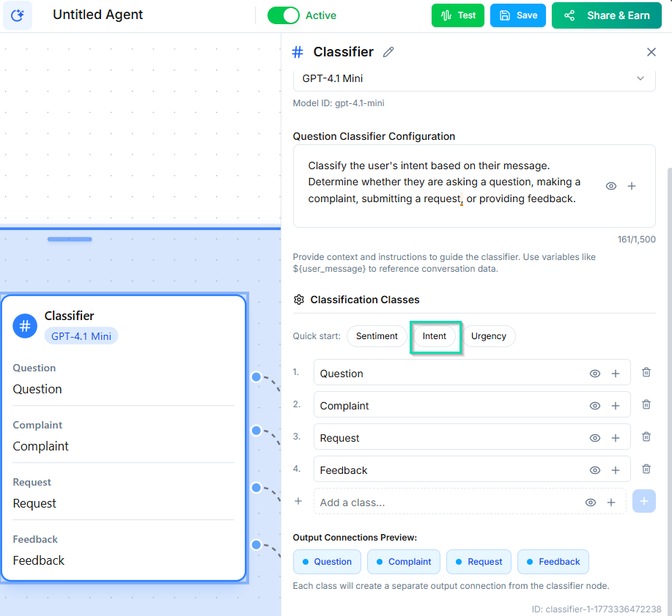672x616 pixels.
Task: Click the app logo in the top-left corner
Action: click(18, 15)
